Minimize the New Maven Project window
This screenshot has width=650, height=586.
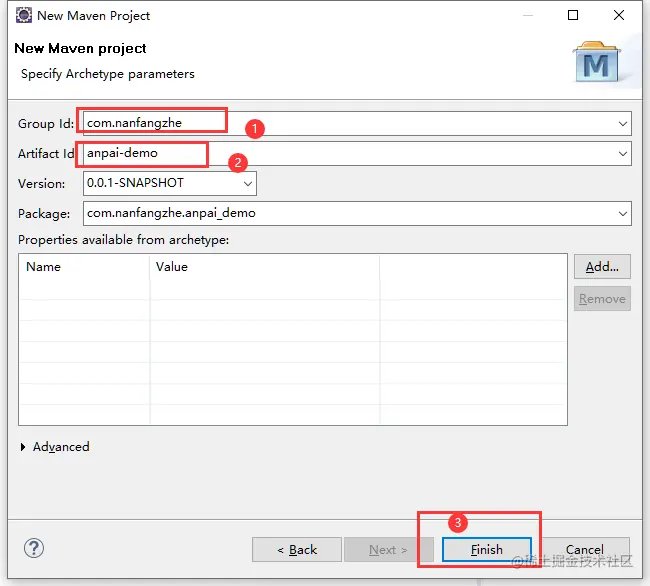528,15
